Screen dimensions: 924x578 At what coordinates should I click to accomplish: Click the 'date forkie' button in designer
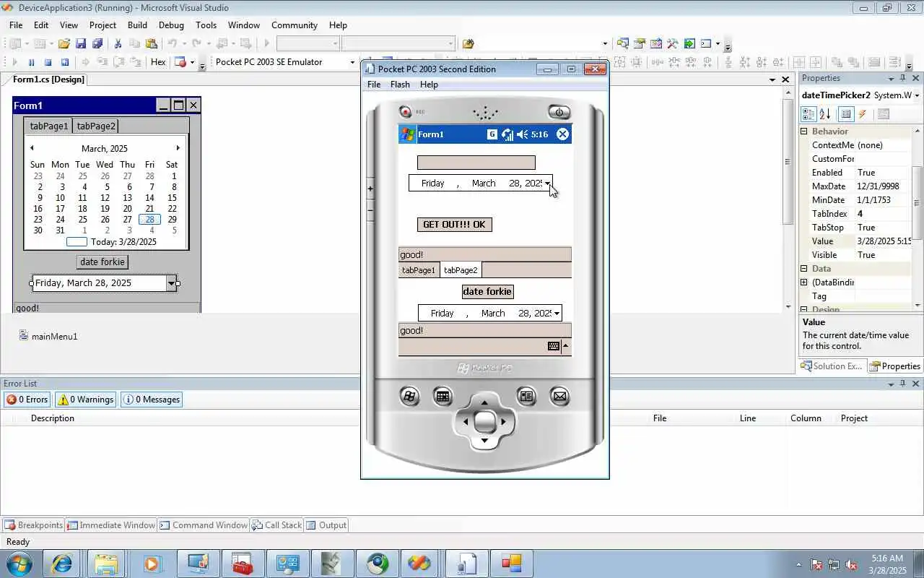click(103, 262)
